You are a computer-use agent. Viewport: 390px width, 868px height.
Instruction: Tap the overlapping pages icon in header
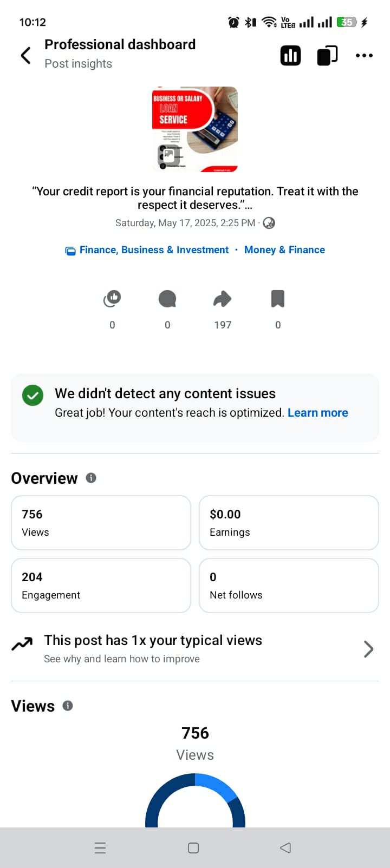coord(327,55)
